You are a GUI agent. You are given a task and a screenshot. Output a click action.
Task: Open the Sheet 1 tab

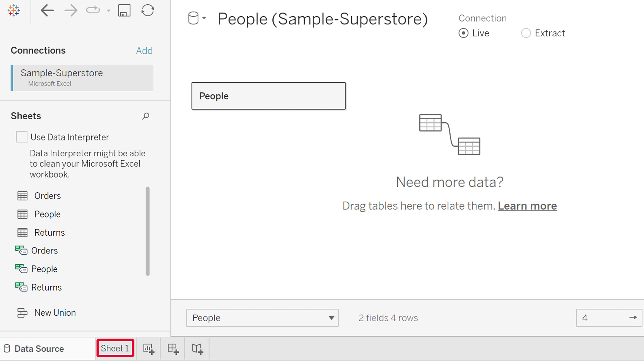115,348
